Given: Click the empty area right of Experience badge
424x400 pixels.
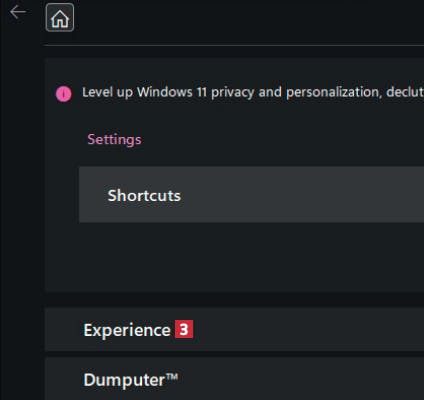Looking at the screenshot, I should [307, 330].
